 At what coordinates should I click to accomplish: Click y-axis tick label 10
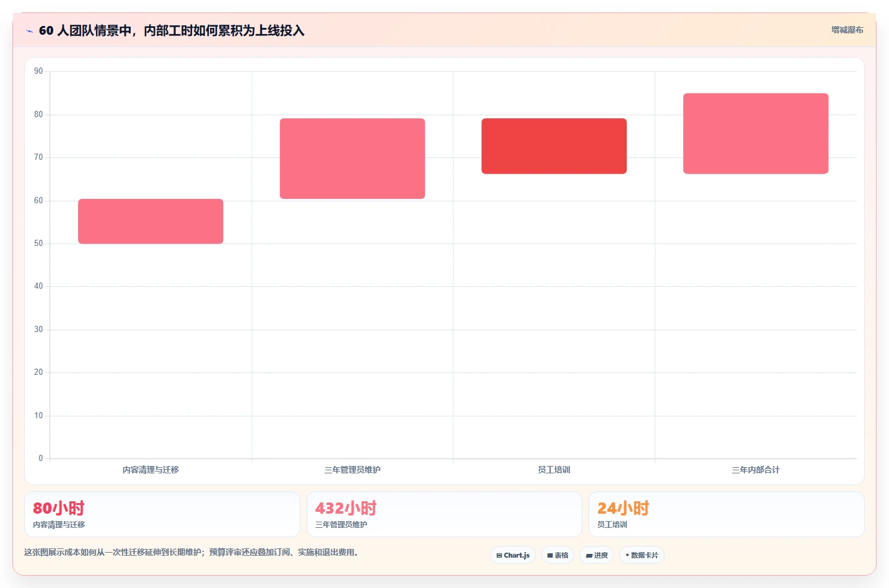[x=38, y=416]
